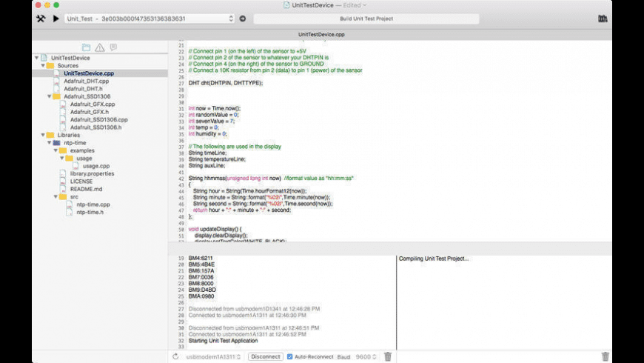The width and height of the screenshot is (644, 363).
Task: Refresh the serial port list
Action: (x=175, y=356)
